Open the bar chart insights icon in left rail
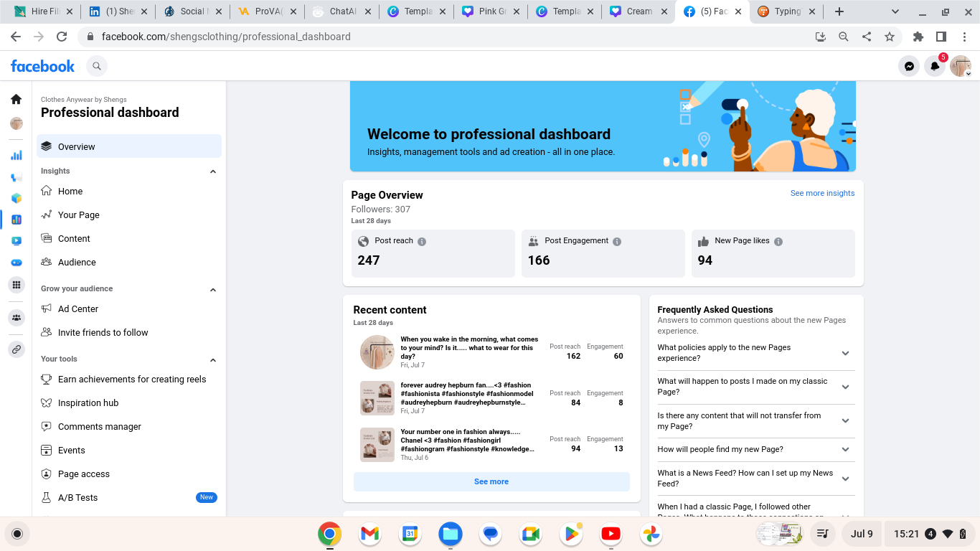This screenshot has width=980, height=551. 16,155
